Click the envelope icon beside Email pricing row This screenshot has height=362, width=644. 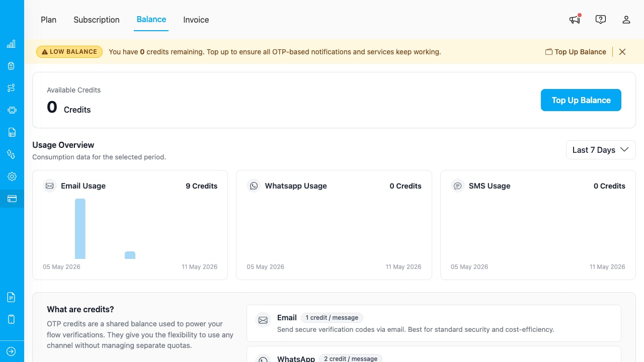263,320
